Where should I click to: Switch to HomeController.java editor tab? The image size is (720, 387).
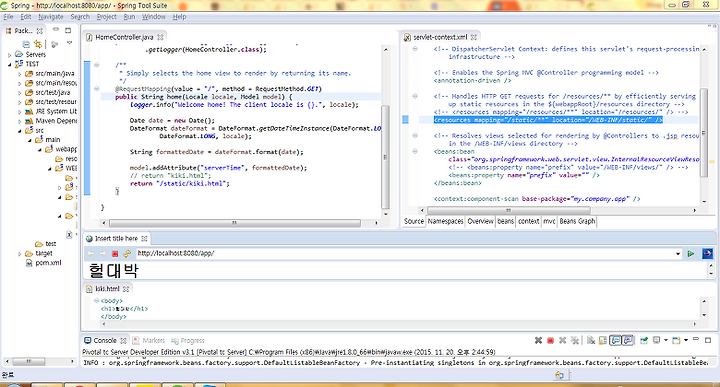click(124, 37)
